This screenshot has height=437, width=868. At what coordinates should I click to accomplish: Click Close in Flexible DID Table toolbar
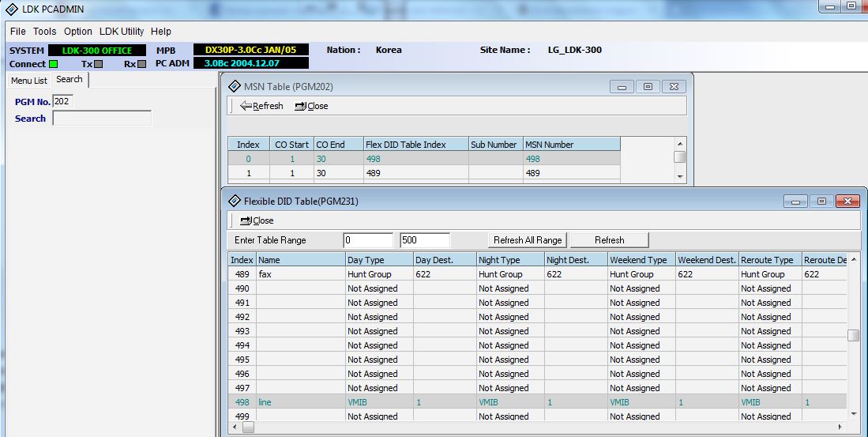pos(257,220)
